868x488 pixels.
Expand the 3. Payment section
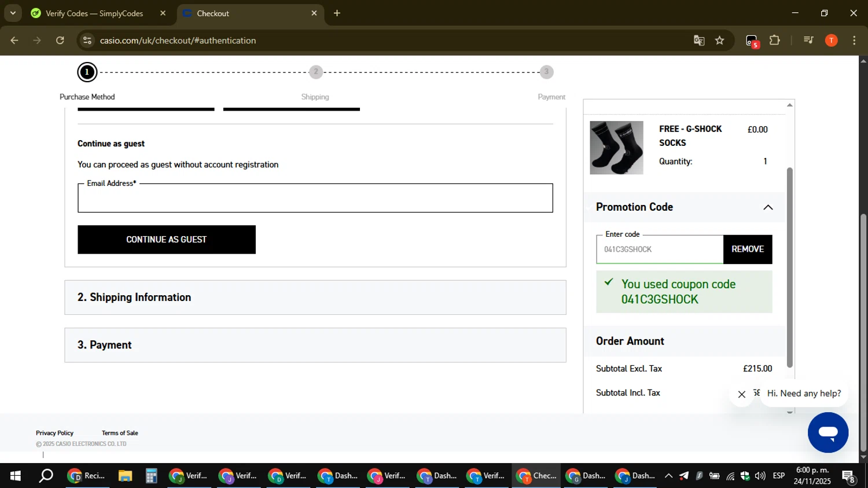tap(315, 345)
